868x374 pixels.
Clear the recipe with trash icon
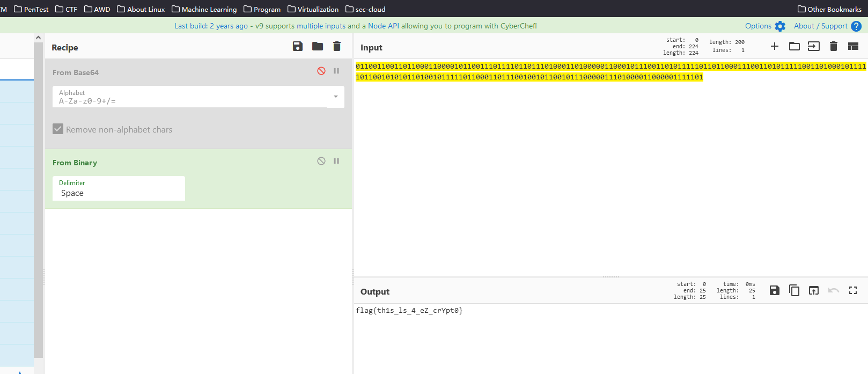[337, 46]
